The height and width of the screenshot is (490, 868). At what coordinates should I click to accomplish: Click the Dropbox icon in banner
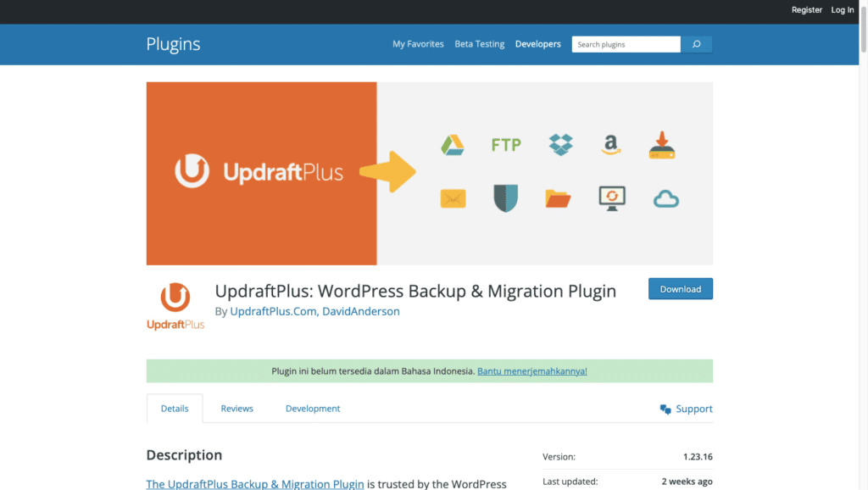[x=561, y=144]
